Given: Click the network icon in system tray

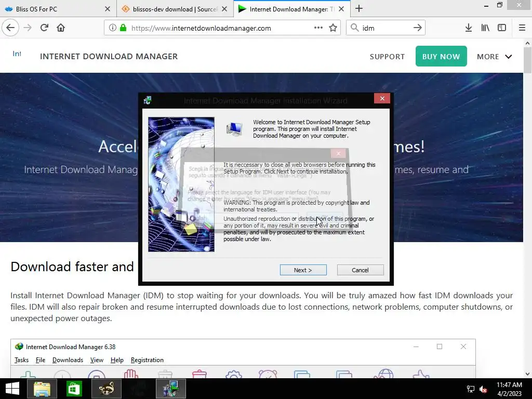Looking at the screenshot, I should pos(471,389).
